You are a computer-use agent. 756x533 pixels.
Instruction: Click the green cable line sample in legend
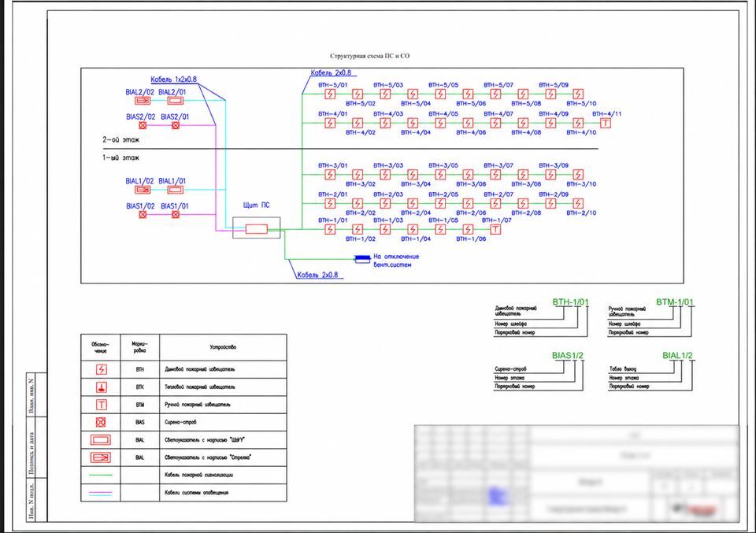(101, 476)
